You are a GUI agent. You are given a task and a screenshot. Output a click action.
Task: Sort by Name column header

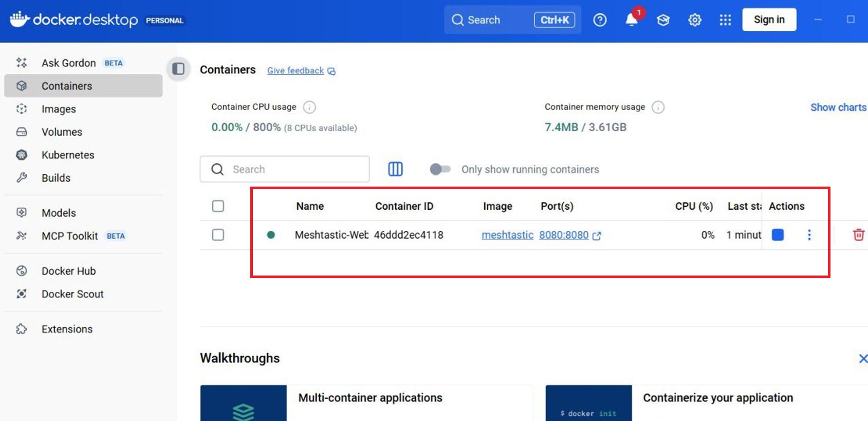click(x=310, y=206)
